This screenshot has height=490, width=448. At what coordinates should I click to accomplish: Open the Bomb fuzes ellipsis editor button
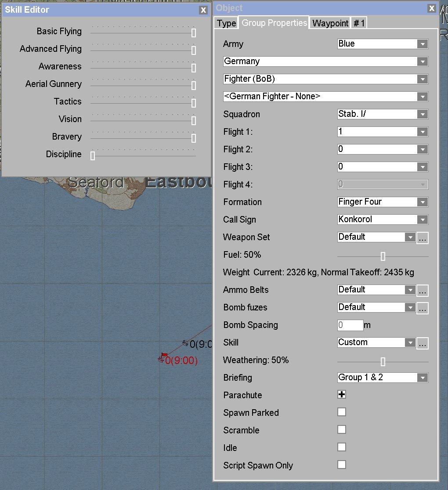click(423, 307)
